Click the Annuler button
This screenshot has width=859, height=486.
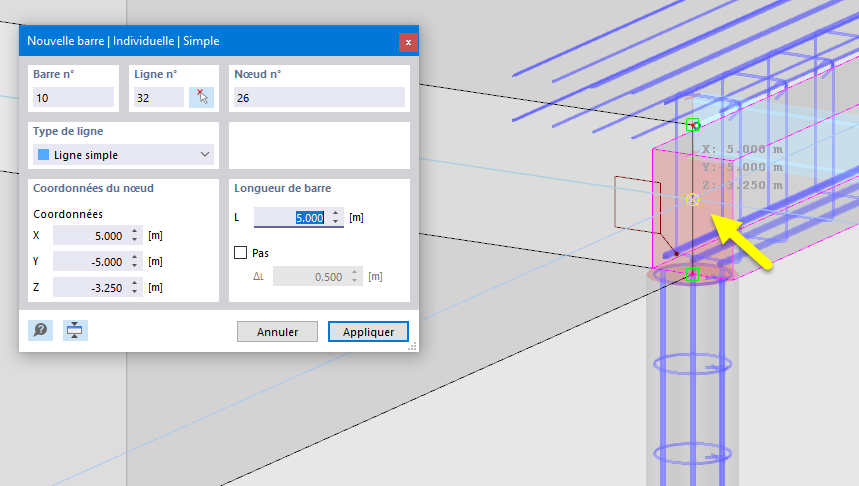277,331
